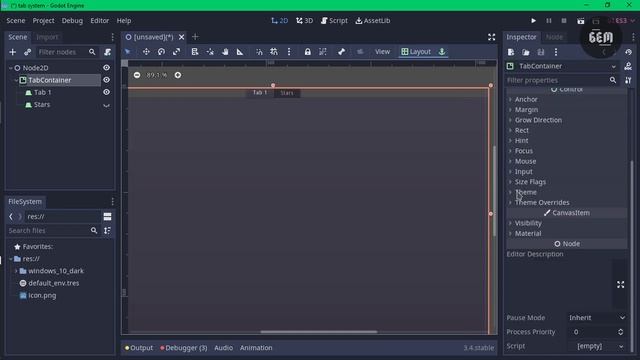Play the project

pyautogui.click(x=533, y=21)
